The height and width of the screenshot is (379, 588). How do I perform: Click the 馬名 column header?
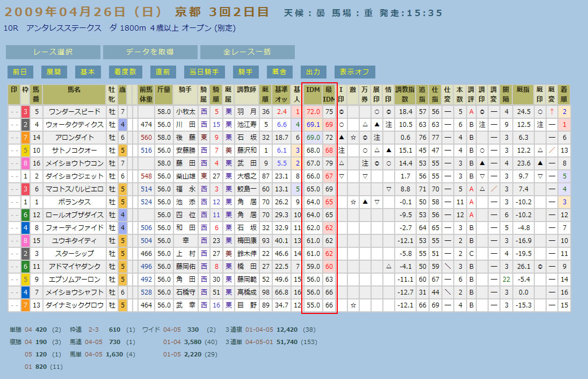tap(74, 94)
